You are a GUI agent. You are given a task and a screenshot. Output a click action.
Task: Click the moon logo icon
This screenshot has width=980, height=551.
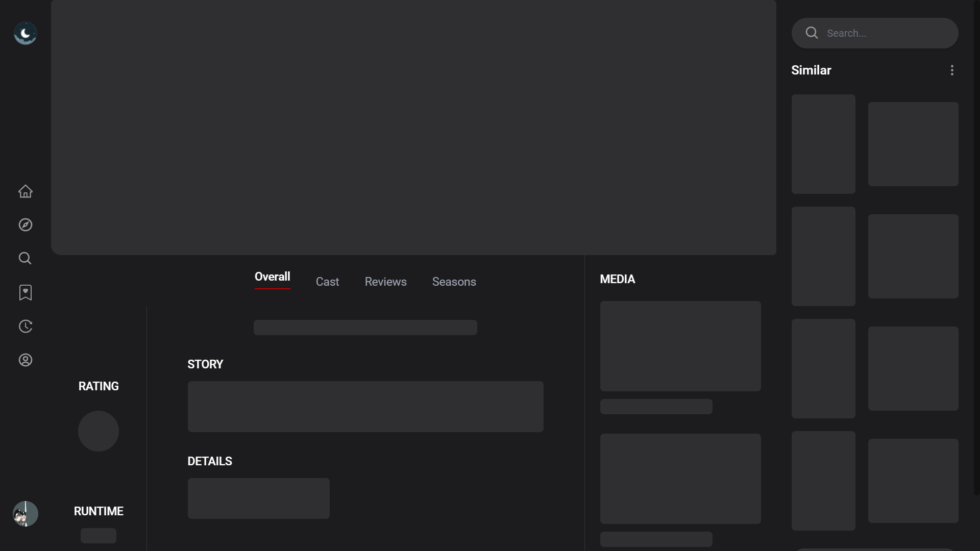25,33
